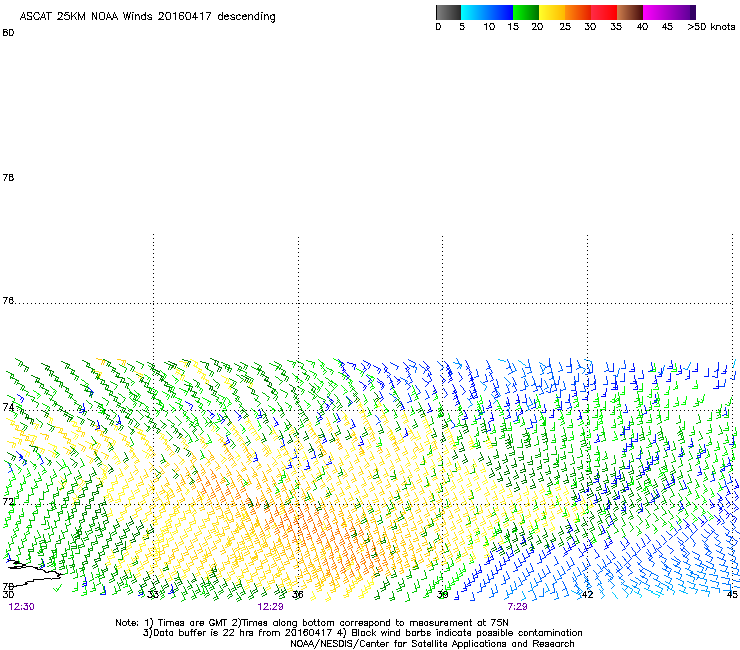Click the note line about Data buffer 22 hrs
Viewport: 740px width, 650px height.
(362, 633)
